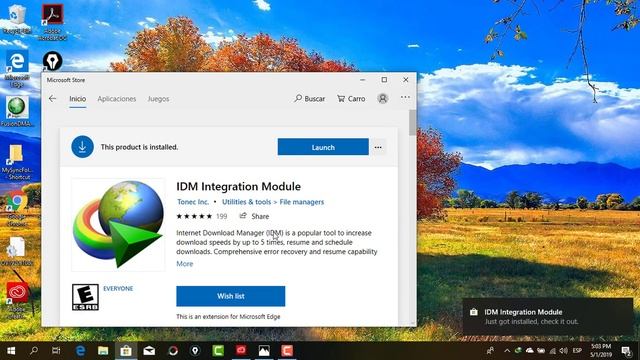Open the FusionDMA desktop shortcut

[x=17, y=112]
